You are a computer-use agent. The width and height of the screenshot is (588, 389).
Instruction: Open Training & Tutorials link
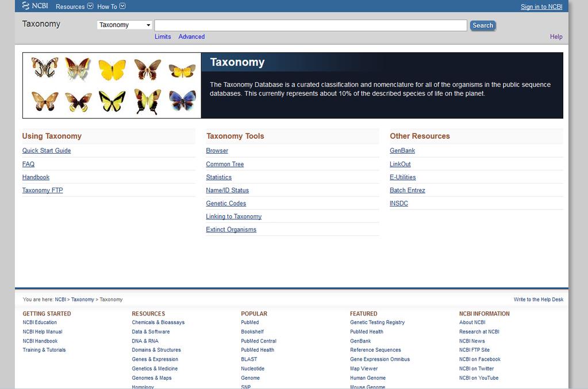(x=44, y=350)
